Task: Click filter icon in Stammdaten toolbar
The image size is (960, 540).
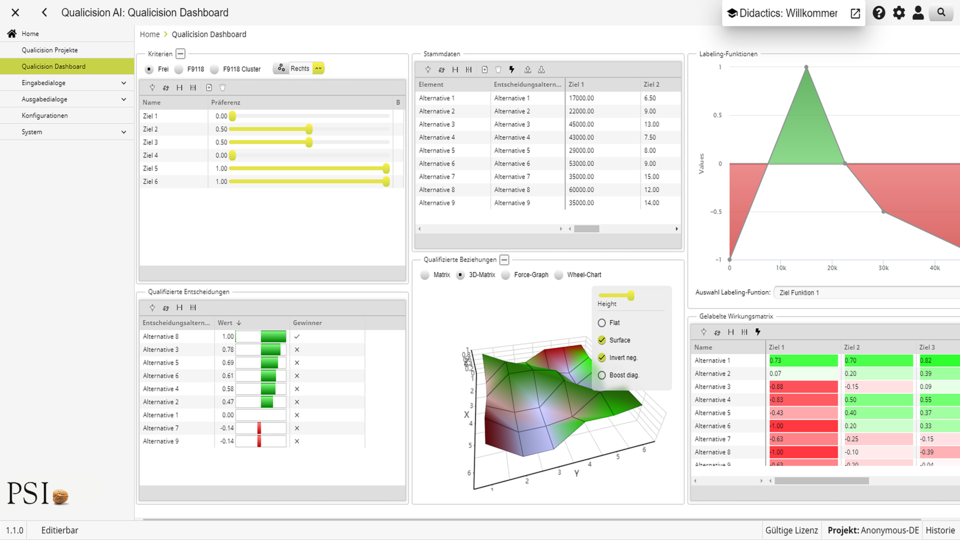Action: tap(428, 70)
